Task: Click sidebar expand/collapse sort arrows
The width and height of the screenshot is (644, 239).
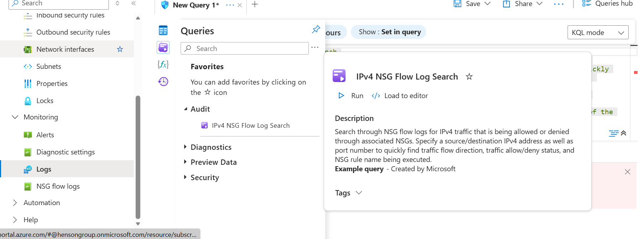Action: [117, 3]
